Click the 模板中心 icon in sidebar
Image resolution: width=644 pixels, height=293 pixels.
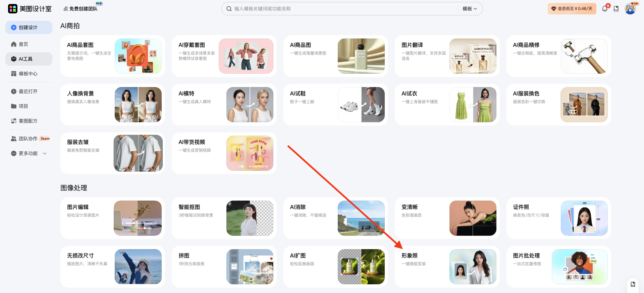tap(14, 74)
